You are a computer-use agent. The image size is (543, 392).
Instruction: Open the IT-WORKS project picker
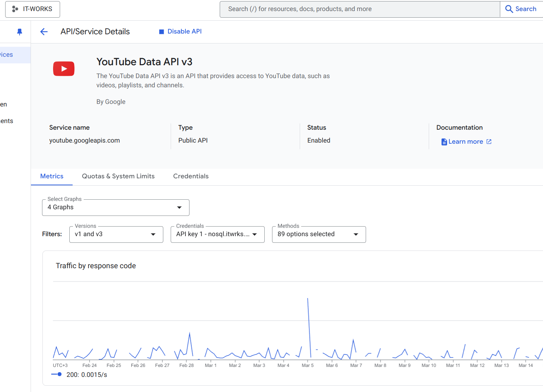point(32,9)
